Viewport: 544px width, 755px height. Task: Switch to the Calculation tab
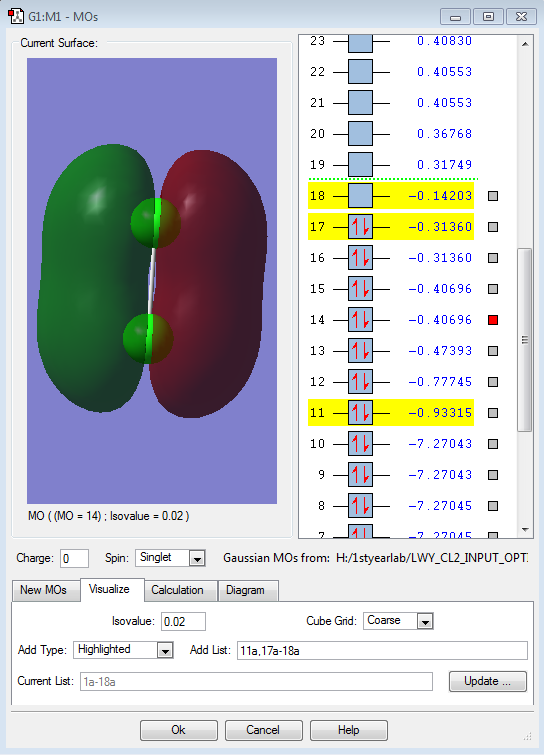tap(177, 590)
